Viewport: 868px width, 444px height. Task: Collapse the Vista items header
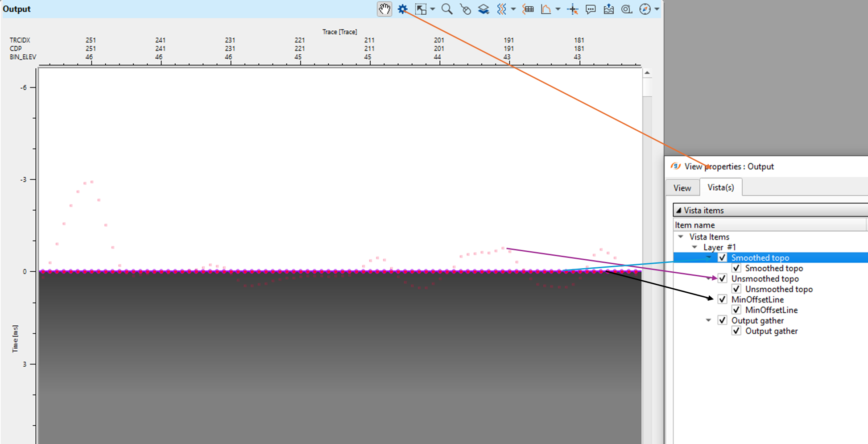coord(679,210)
